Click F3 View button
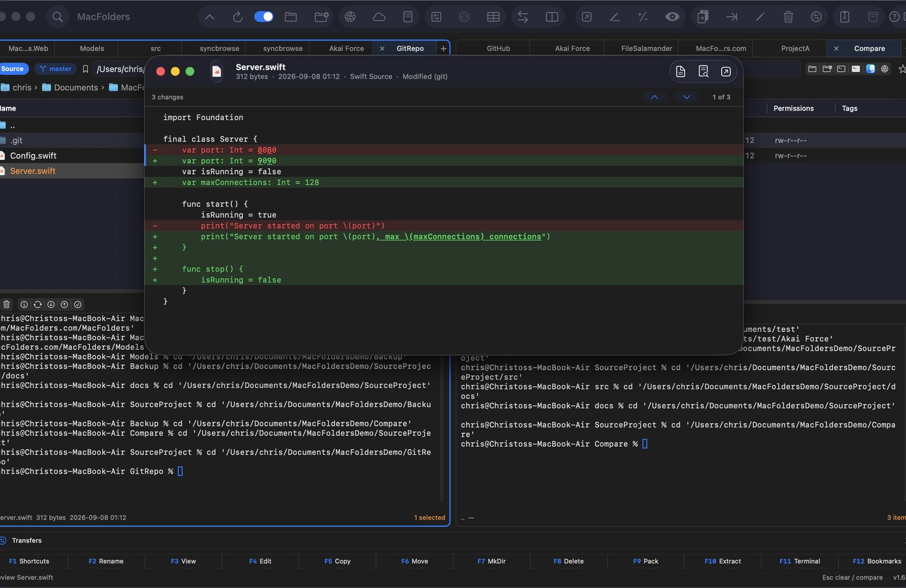The image size is (906, 588). point(183,561)
